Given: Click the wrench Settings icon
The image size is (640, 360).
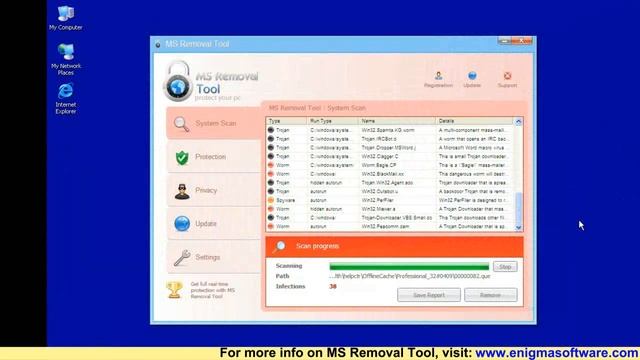Looking at the screenshot, I should pyautogui.click(x=182, y=258).
